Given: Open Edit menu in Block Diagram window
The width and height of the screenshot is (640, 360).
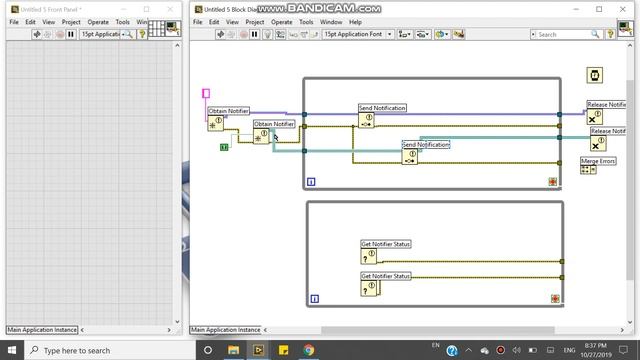Looking at the screenshot, I should pyautogui.click(x=214, y=22).
